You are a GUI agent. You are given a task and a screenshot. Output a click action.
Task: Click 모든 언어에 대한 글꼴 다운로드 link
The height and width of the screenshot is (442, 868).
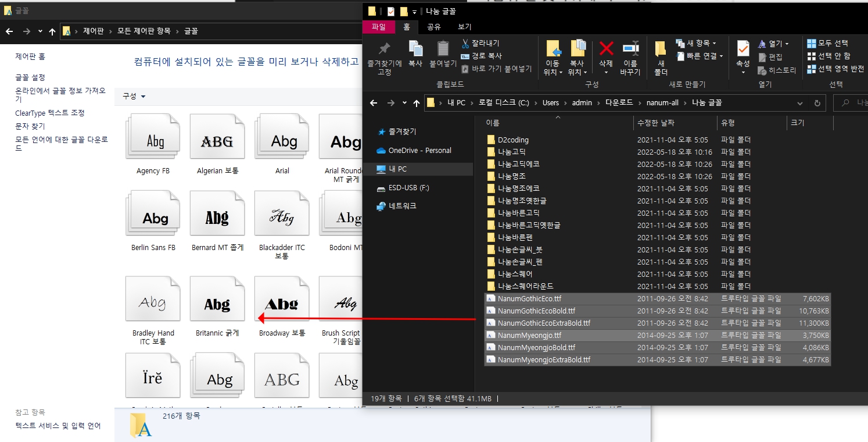[62, 144]
